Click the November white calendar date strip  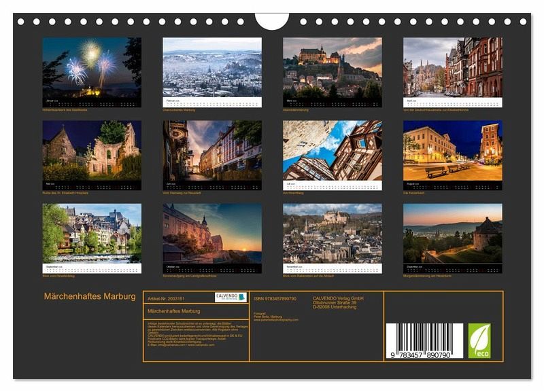click(333, 268)
